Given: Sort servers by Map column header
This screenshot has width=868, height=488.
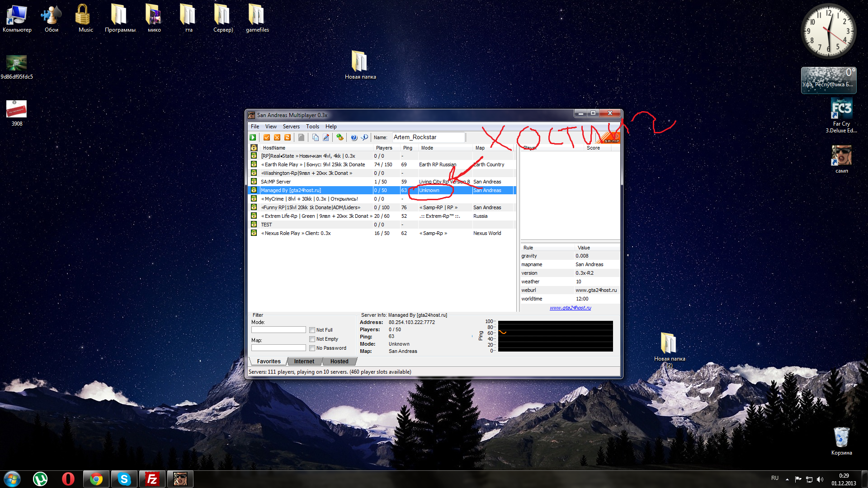Looking at the screenshot, I should pos(493,148).
